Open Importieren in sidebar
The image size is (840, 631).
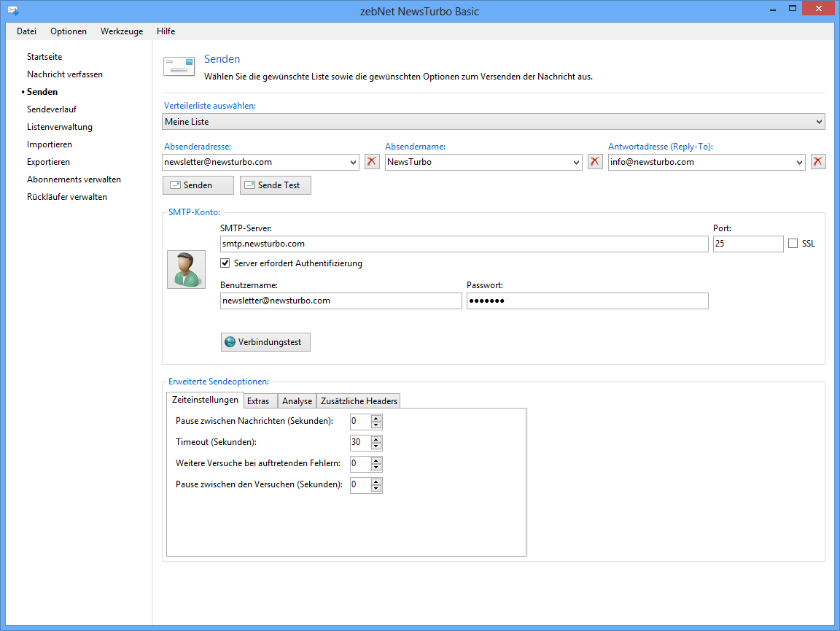(x=50, y=144)
